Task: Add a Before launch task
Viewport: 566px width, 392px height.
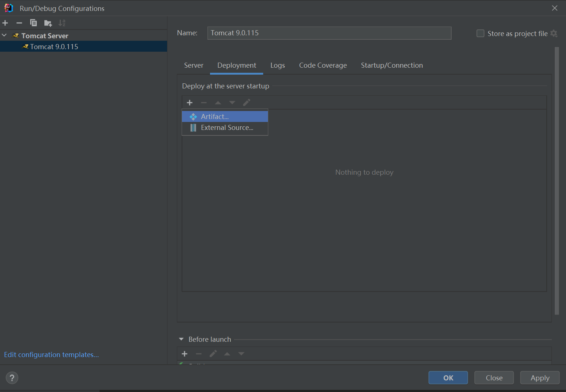Action: tap(185, 354)
